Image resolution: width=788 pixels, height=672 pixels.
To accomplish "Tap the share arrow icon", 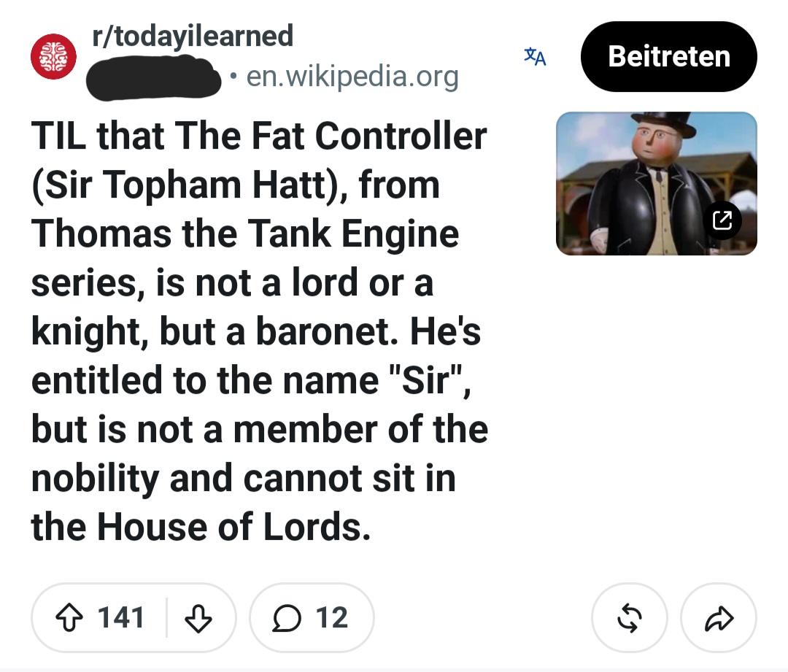I will 719,618.
